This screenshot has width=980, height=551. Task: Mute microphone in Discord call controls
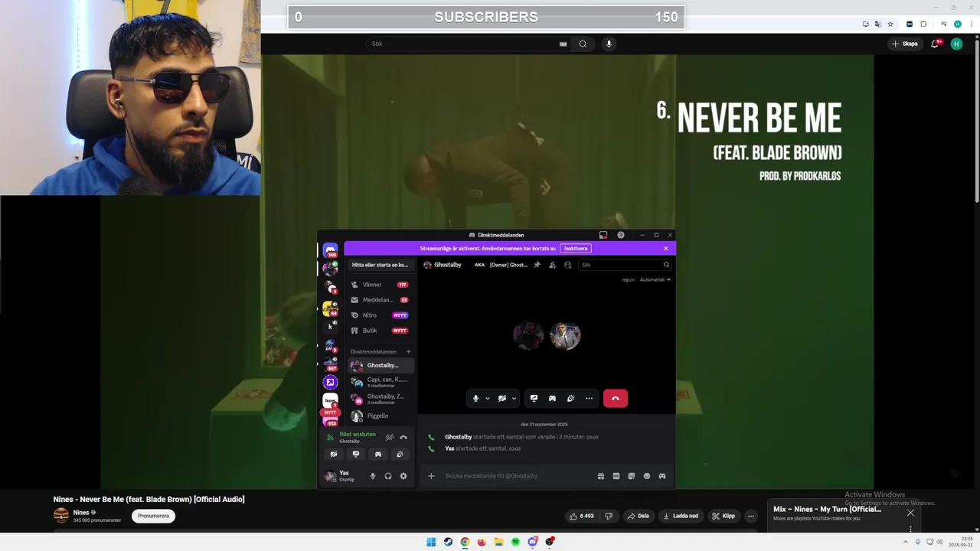click(x=475, y=398)
